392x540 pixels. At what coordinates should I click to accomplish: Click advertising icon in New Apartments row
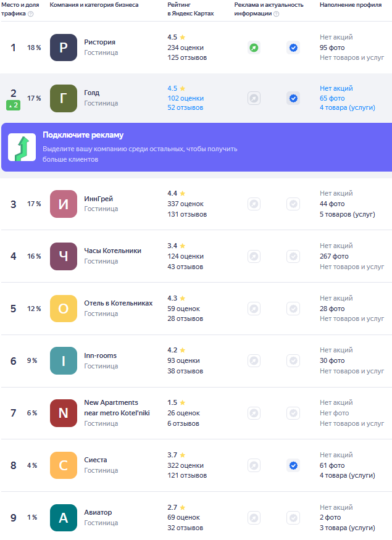pos(254,413)
